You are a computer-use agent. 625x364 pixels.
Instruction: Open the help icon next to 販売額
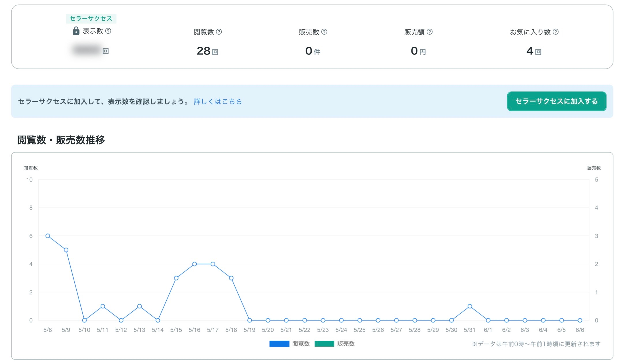tap(430, 32)
